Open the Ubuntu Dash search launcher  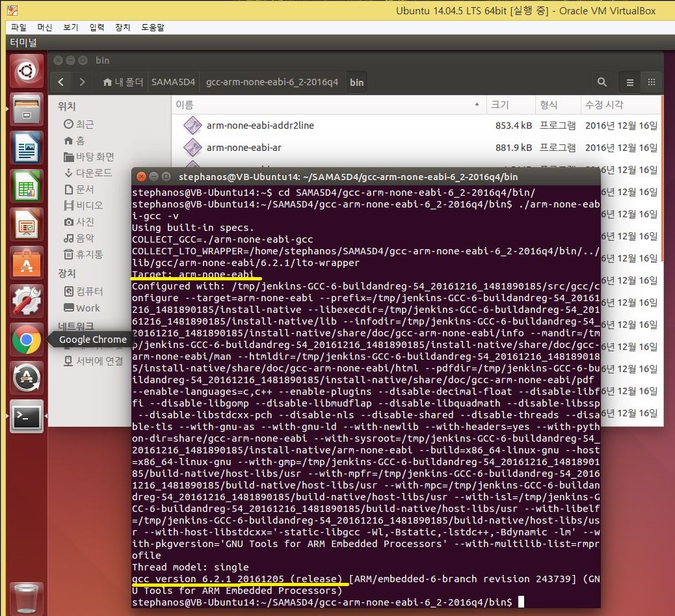[x=27, y=71]
